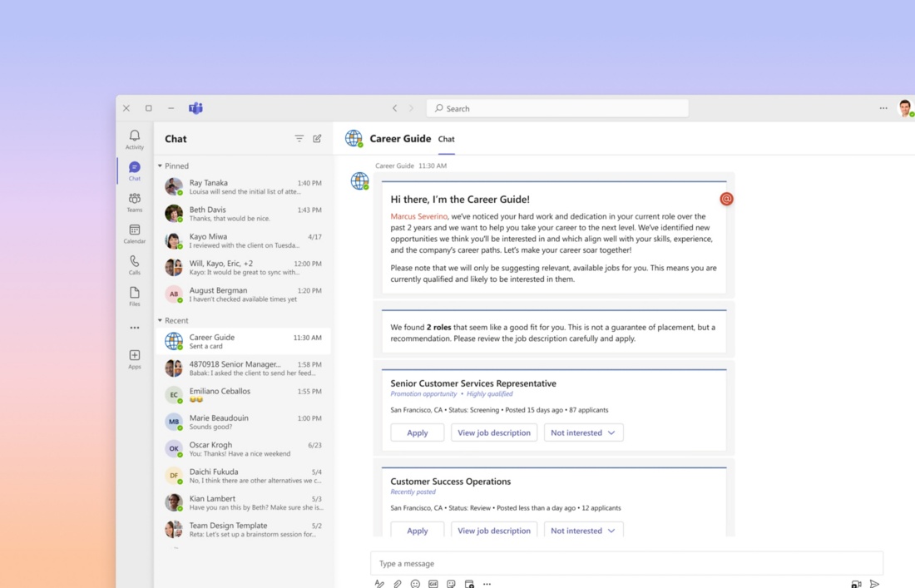Open the Ray Tanaka chat
The width and height of the screenshot is (915, 588).
pos(244,186)
